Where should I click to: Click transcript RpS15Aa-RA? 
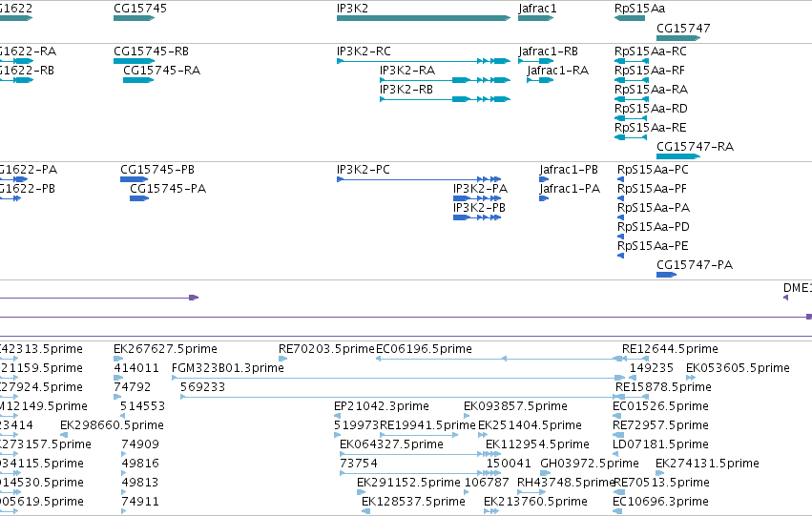(x=651, y=90)
